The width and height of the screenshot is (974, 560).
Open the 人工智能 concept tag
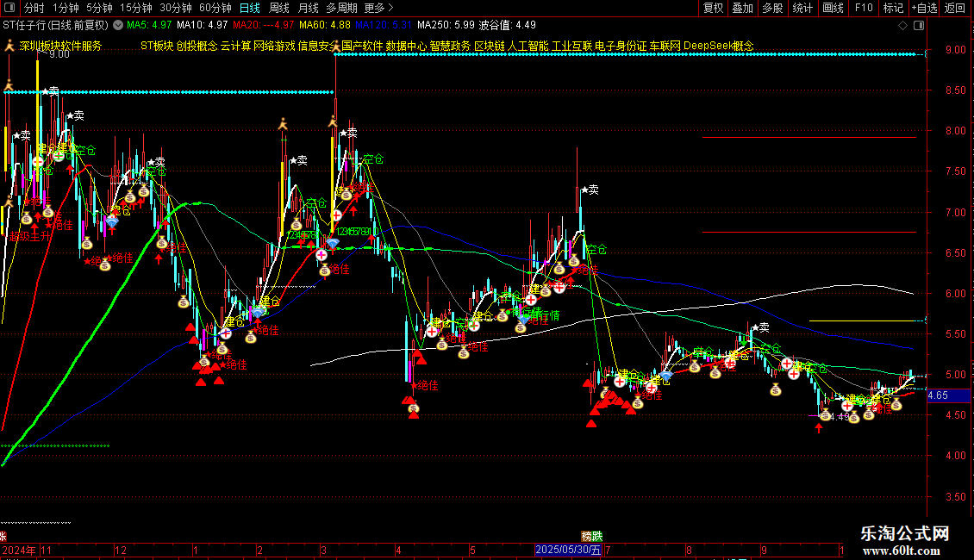coord(528,46)
